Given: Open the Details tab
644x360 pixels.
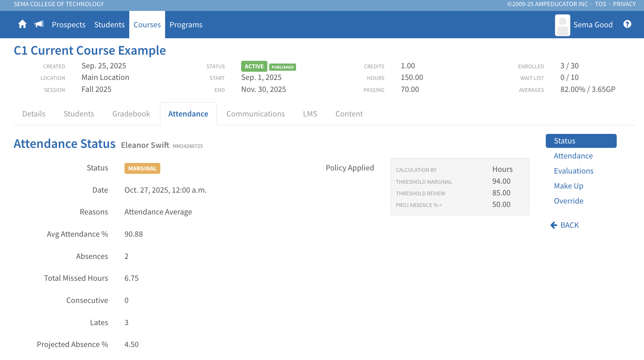Looking at the screenshot, I should [x=34, y=114].
